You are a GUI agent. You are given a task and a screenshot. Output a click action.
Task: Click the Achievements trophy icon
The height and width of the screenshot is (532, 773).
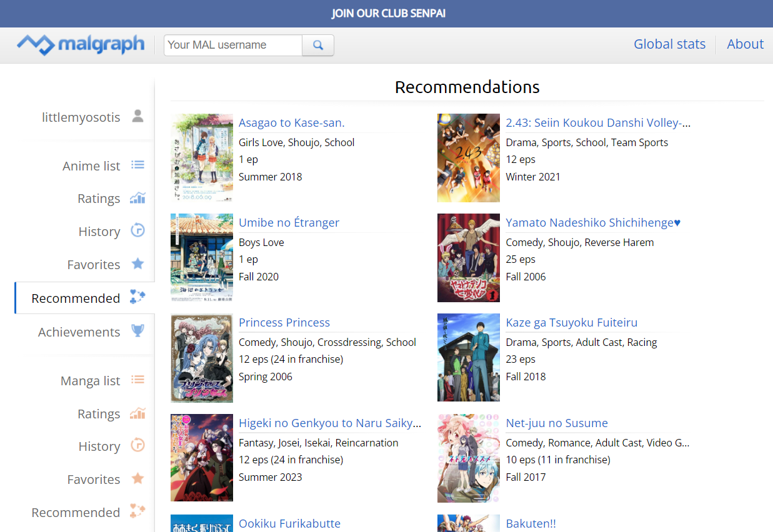point(137,331)
